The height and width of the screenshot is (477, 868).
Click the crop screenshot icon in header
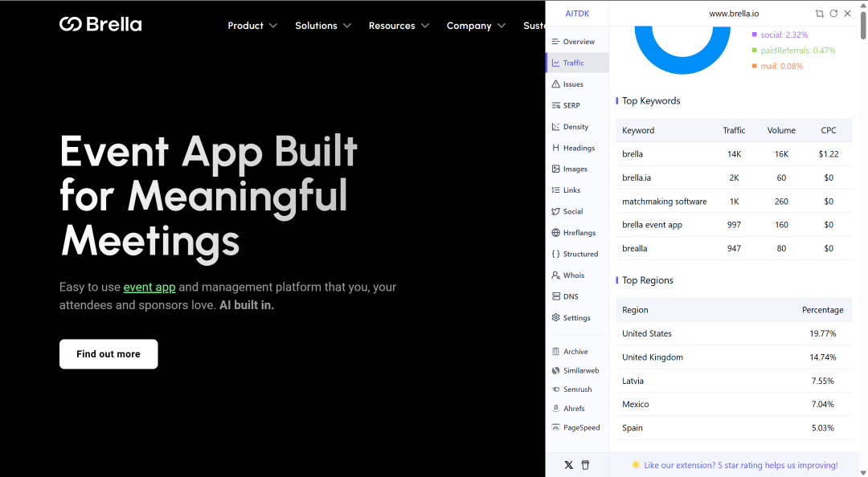click(x=820, y=14)
